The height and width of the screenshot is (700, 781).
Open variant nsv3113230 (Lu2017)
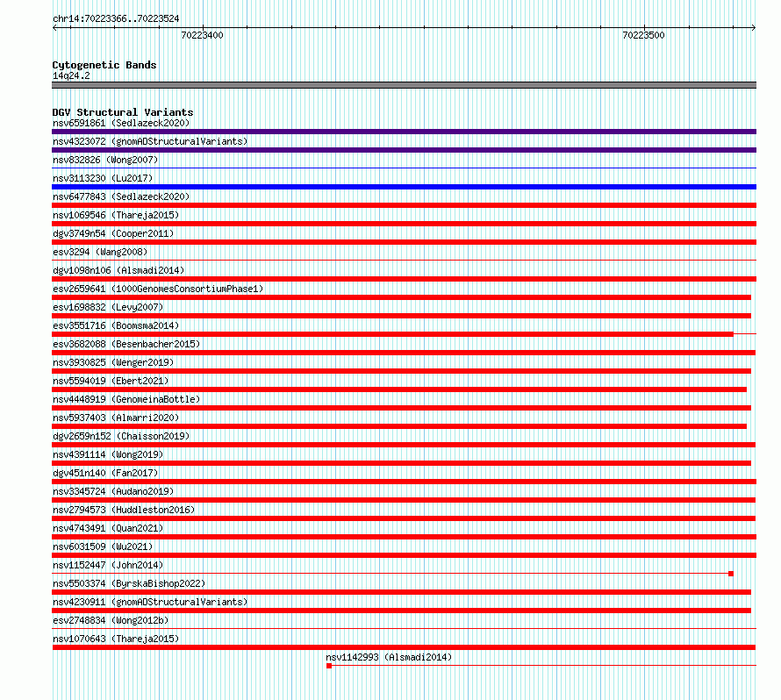pos(103,178)
